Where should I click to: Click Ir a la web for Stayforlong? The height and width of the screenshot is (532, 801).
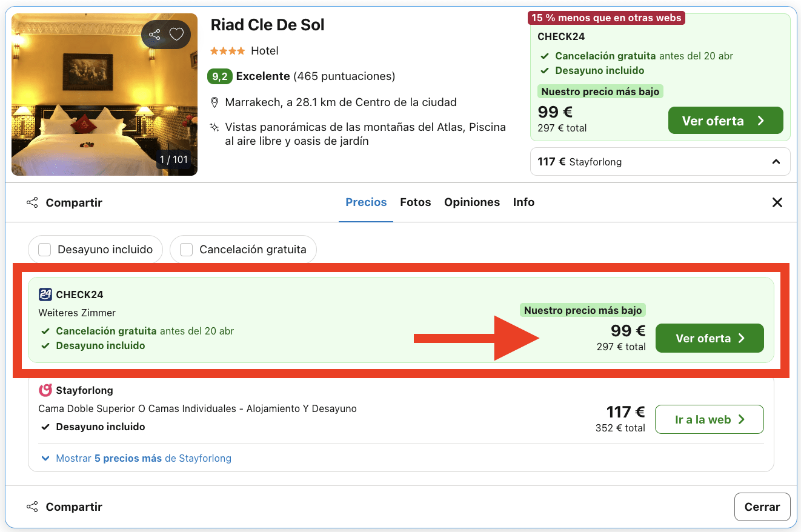pyautogui.click(x=709, y=419)
